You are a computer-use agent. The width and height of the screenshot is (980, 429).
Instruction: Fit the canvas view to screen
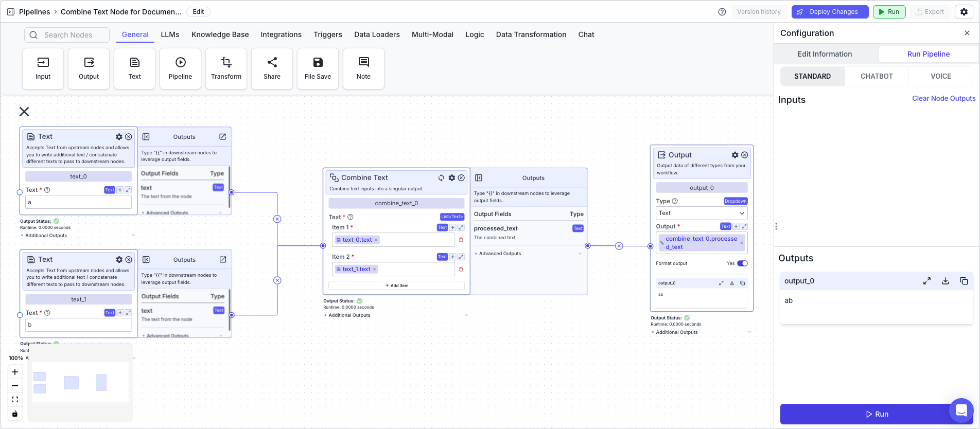[15, 400]
